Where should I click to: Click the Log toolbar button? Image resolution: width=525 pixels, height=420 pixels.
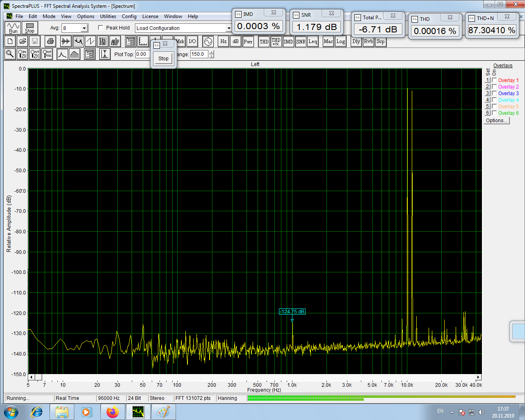click(340, 41)
